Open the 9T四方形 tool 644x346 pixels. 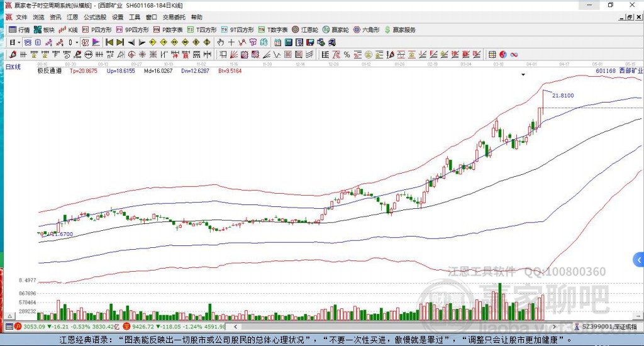coord(237,30)
